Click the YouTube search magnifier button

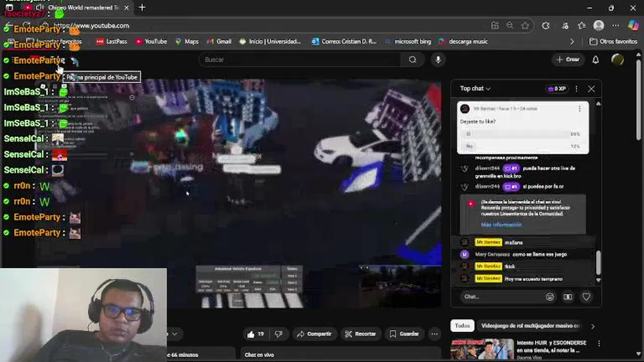(413, 59)
